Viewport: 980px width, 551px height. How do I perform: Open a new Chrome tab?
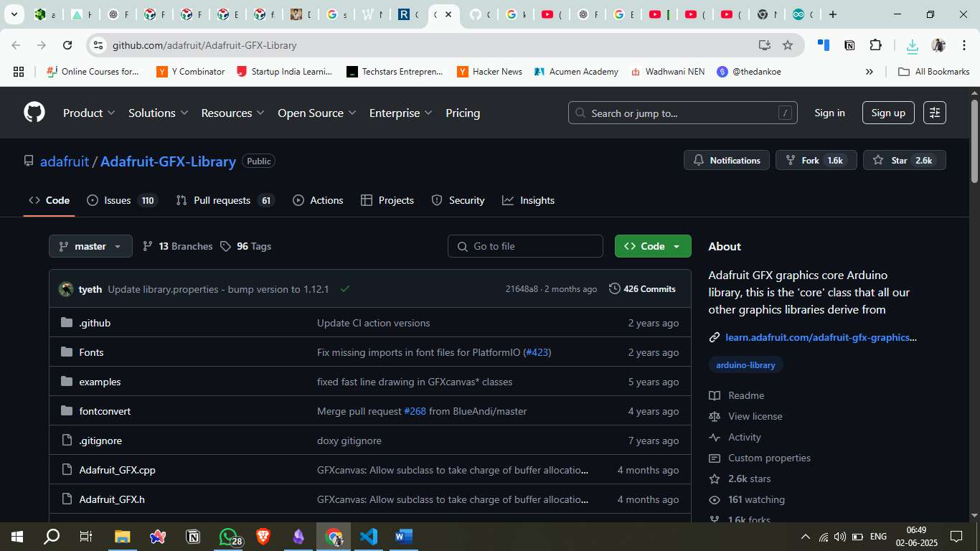pyautogui.click(x=832, y=14)
